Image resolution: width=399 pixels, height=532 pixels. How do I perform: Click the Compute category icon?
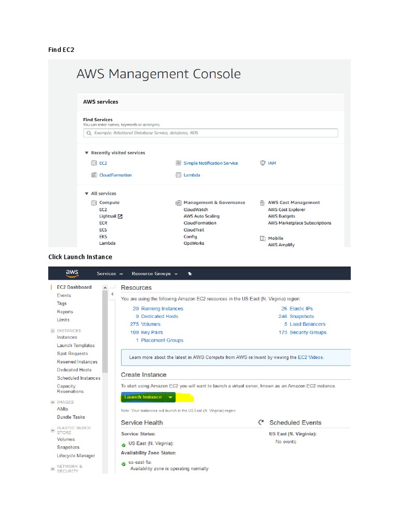coord(94,203)
